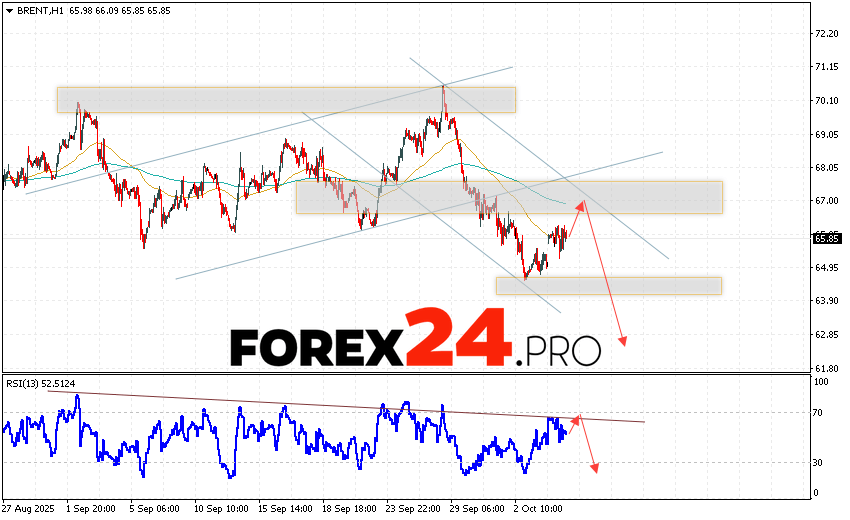Click red up arrowhead in RSI panel
This screenshot has width=850, height=520.
(x=576, y=419)
